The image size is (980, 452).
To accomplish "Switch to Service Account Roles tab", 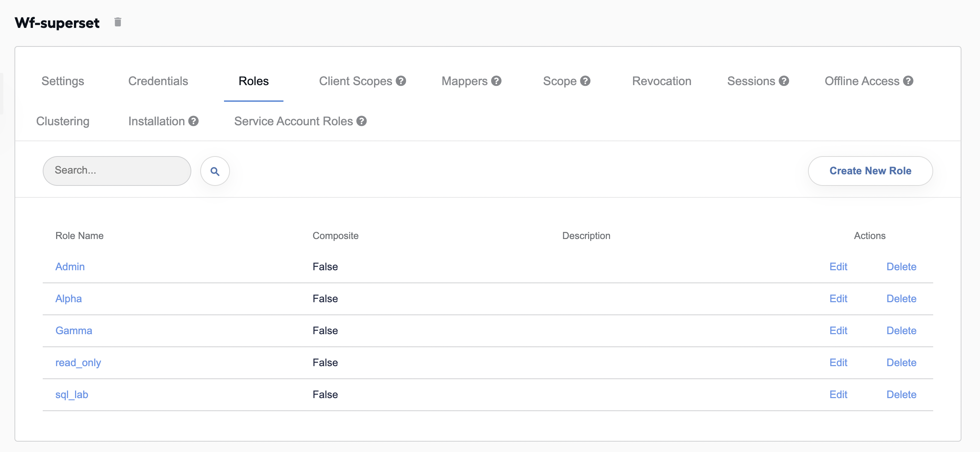I will [293, 121].
